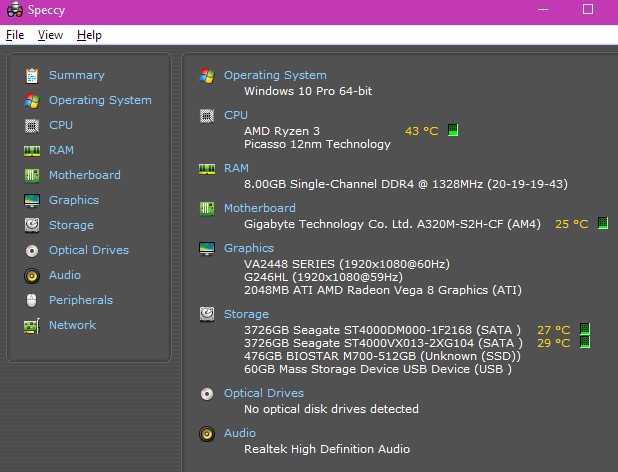Image resolution: width=618 pixels, height=472 pixels.
Task: Open the Graphics heading link in main panel
Action: tap(249, 248)
